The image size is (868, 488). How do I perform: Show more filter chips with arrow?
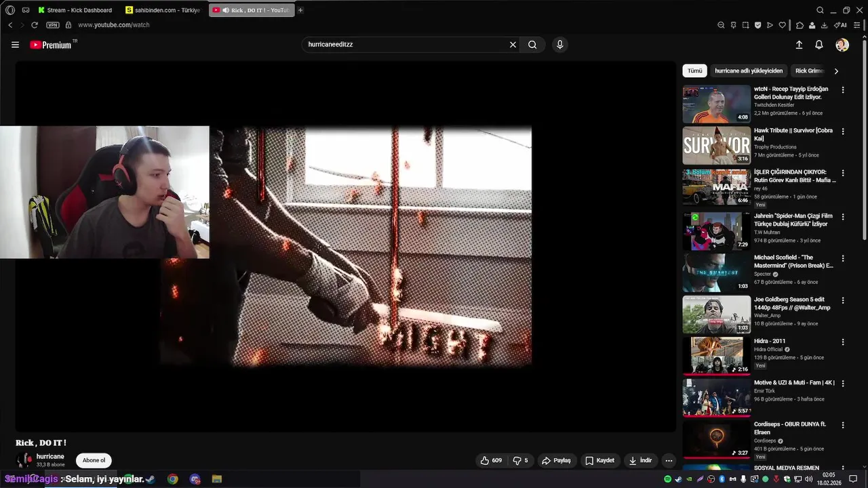pos(836,70)
